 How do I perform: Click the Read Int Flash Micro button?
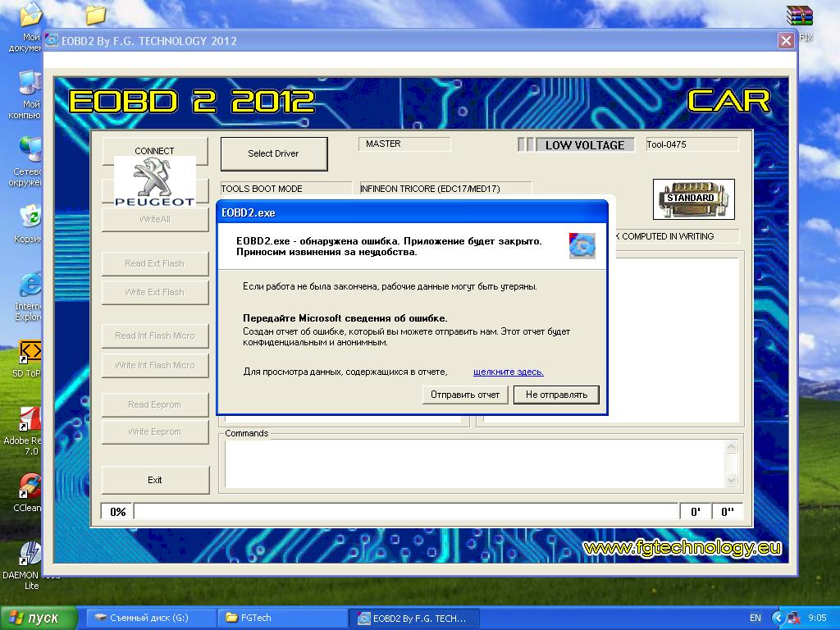point(155,336)
